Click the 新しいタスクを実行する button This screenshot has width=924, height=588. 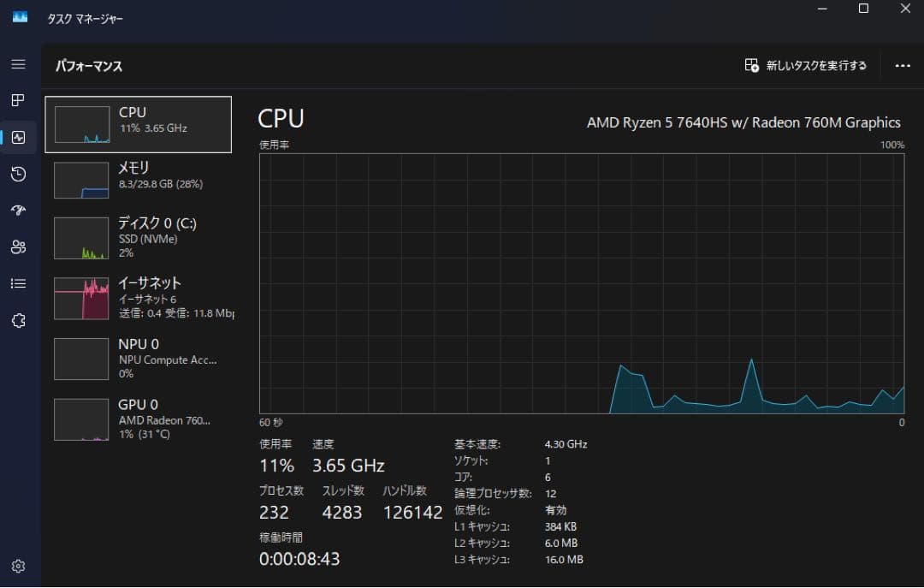(x=804, y=64)
